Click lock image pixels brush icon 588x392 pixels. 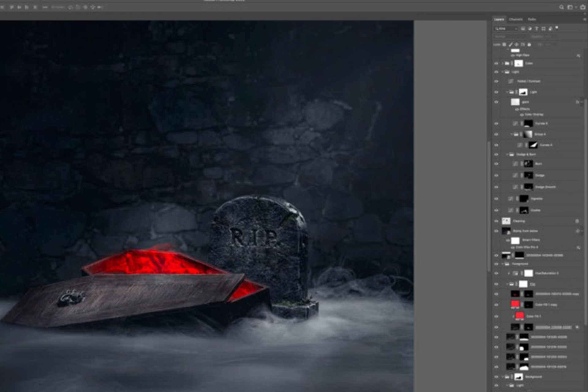(x=511, y=45)
